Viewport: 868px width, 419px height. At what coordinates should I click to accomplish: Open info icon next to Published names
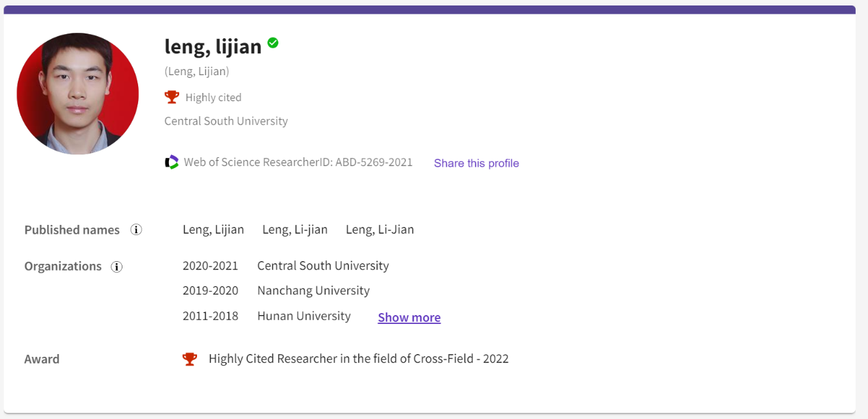tap(136, 230)
